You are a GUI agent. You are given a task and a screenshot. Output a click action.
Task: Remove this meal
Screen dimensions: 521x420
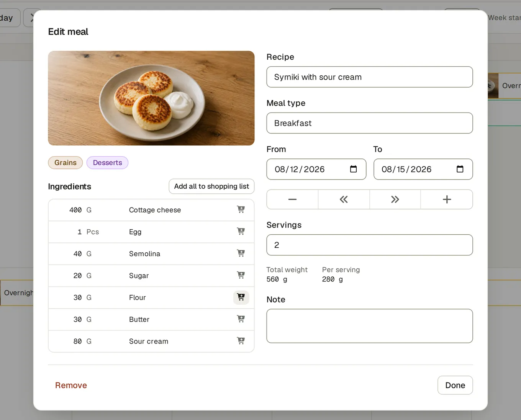(71, 385)
